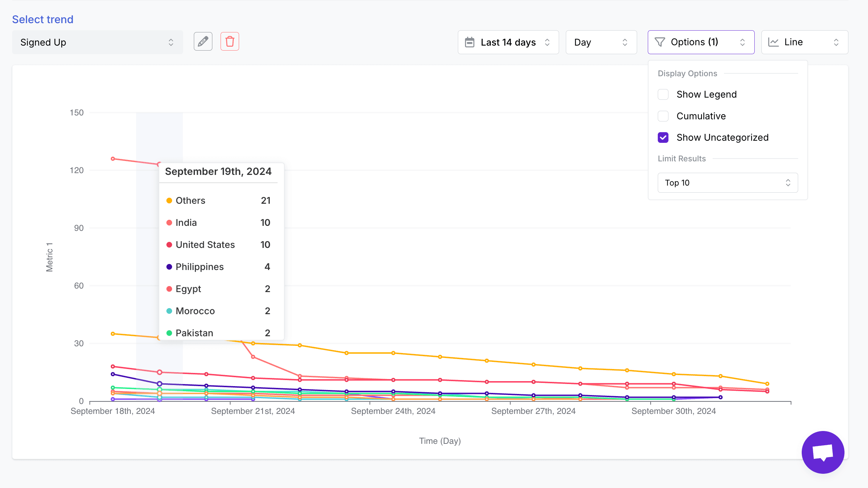The height and width of the screenshot is (488, 868).
Task: Click the 150 y-axis value
Action: (x=77, y=113)
